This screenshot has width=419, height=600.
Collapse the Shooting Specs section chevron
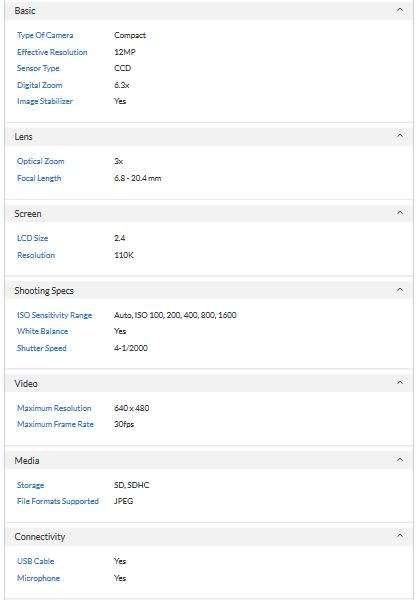400,290
